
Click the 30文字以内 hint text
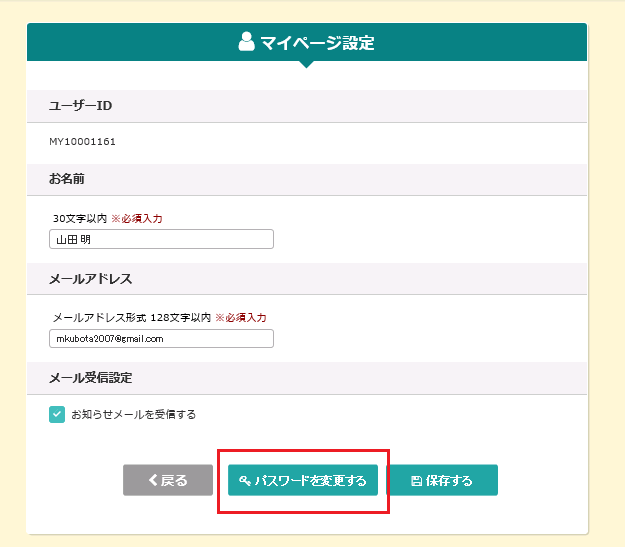80,218
